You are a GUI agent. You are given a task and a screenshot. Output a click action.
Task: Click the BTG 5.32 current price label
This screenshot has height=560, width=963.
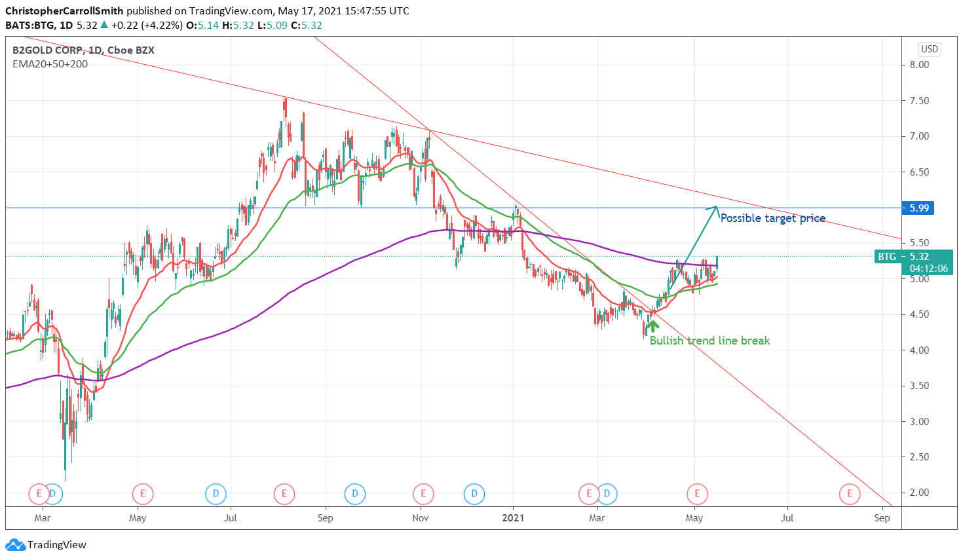913,257
